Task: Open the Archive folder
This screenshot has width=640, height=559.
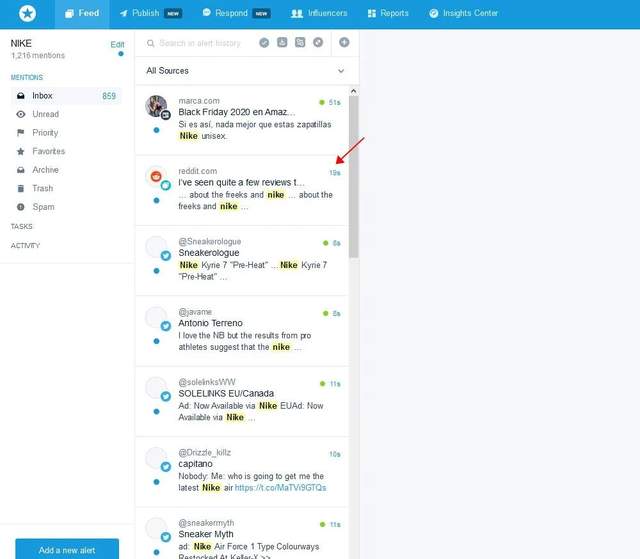Action: 45,170
